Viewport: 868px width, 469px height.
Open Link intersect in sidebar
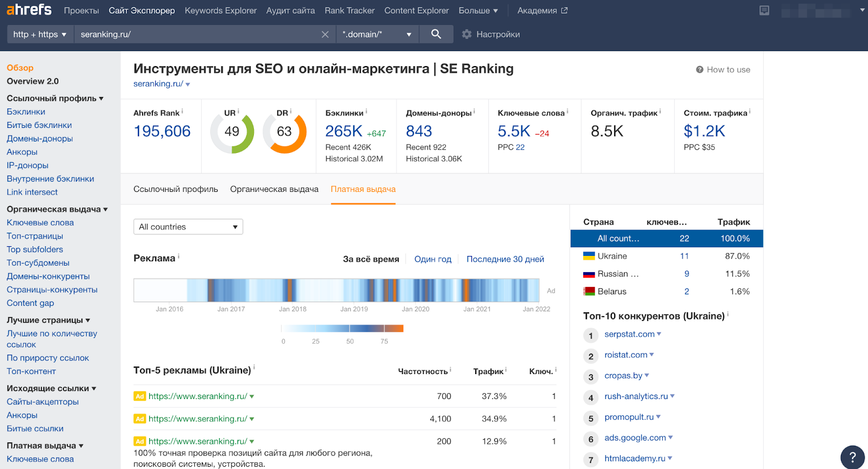tap(32, 192)
